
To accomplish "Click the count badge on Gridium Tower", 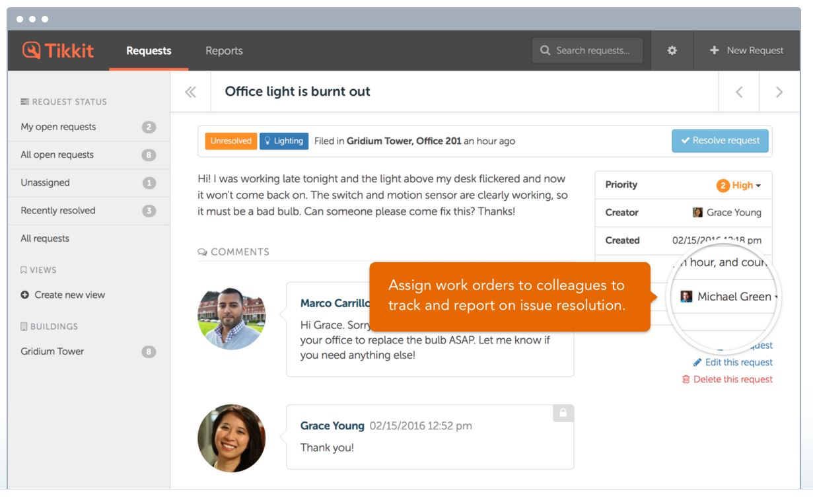I will pos(149,351).
